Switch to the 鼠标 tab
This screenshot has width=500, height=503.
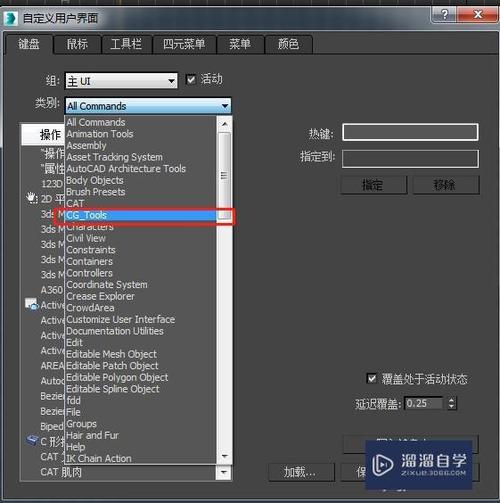[x=77, y=44]
